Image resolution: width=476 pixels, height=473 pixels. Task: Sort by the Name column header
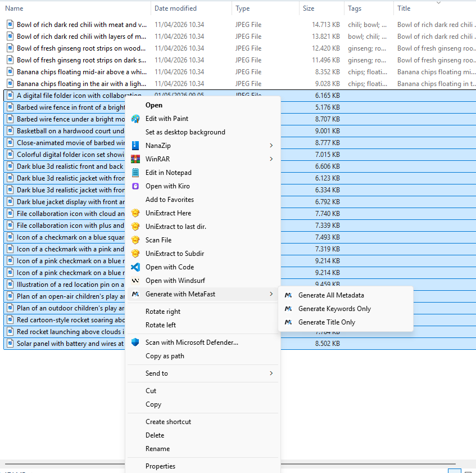76,8
